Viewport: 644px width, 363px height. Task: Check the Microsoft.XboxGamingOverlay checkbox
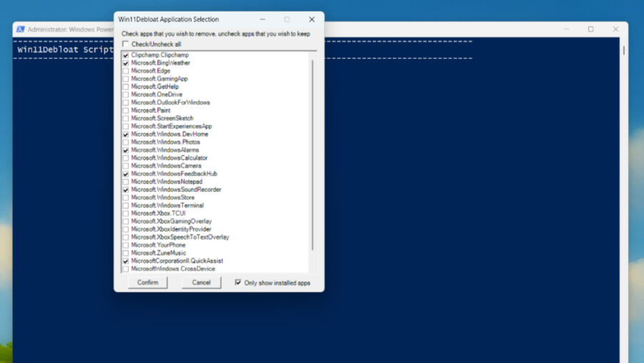coord(126,221)
